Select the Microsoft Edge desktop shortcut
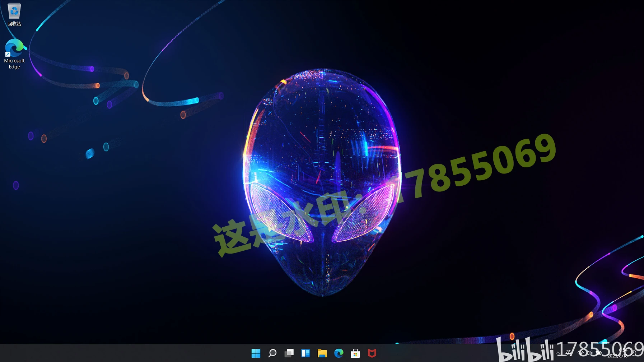644x362 pixels. [x=14, y=54]
